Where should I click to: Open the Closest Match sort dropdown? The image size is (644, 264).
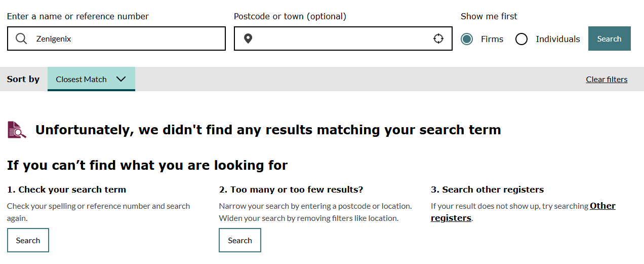pos(82,79)
